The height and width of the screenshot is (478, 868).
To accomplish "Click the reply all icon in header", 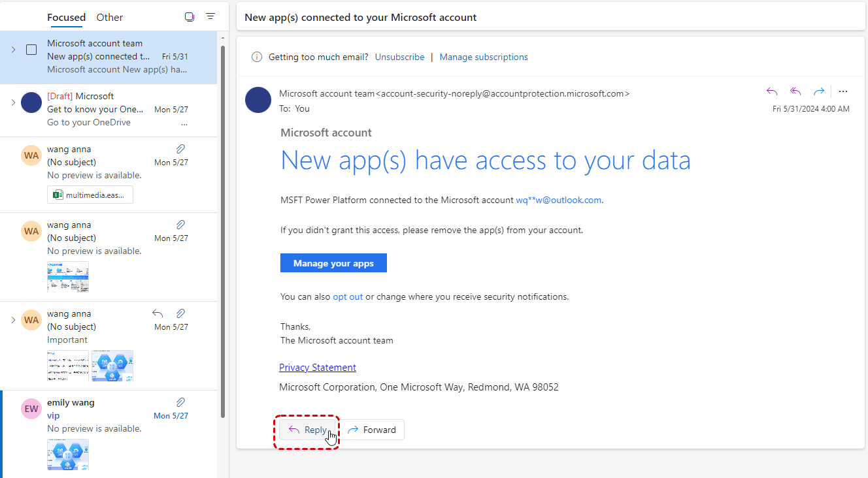I will (x=795, y=91).
